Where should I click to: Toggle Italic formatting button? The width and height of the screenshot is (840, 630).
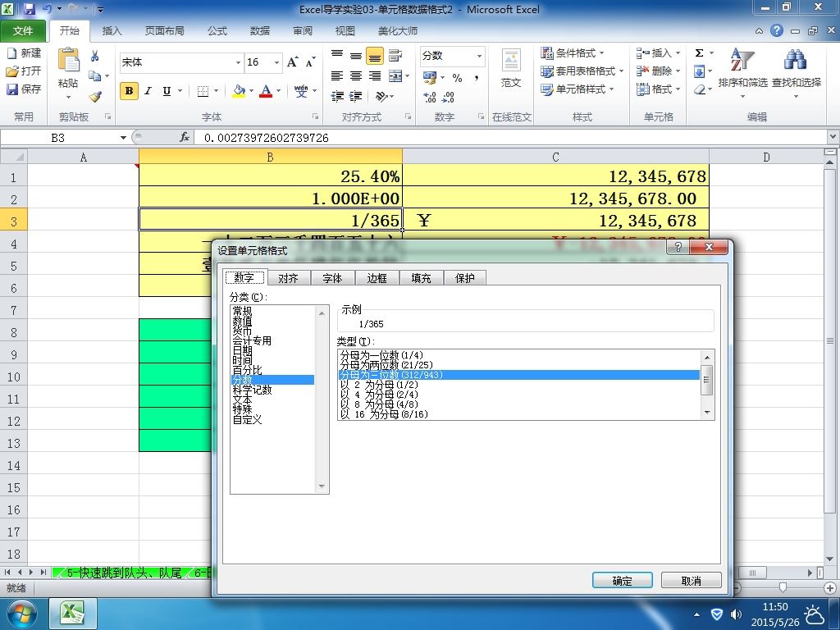tap(148, 90)
